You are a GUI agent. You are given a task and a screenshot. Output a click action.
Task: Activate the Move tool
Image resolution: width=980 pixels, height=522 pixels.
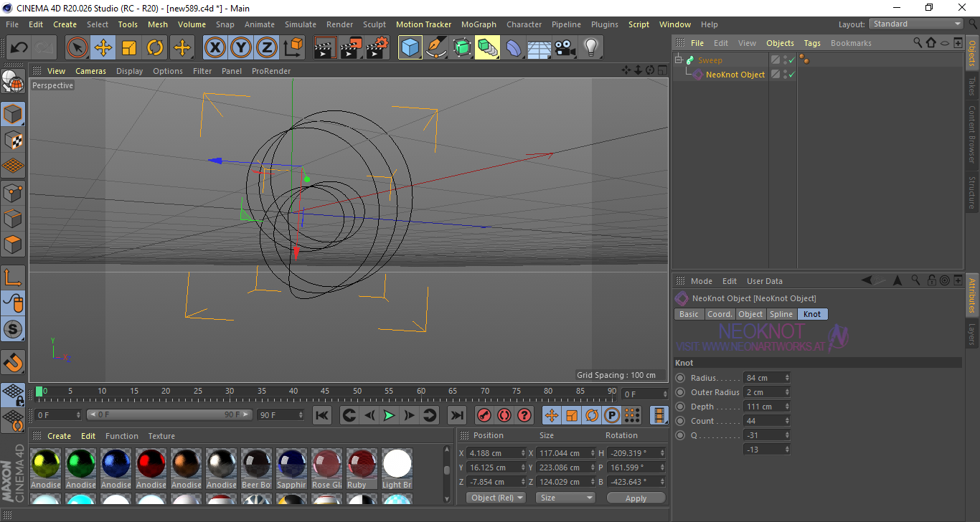pos(103,48)
